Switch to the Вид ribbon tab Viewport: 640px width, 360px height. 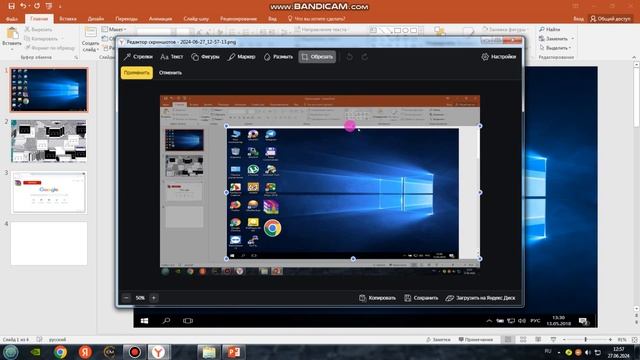coord(272,19)
